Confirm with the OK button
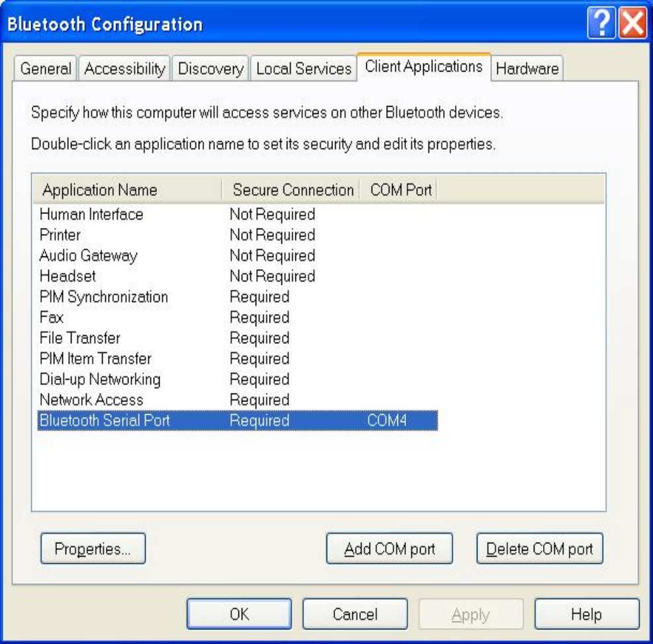Image resolution: width=653 pixels, height=644 pixels. tap(239, 614)
